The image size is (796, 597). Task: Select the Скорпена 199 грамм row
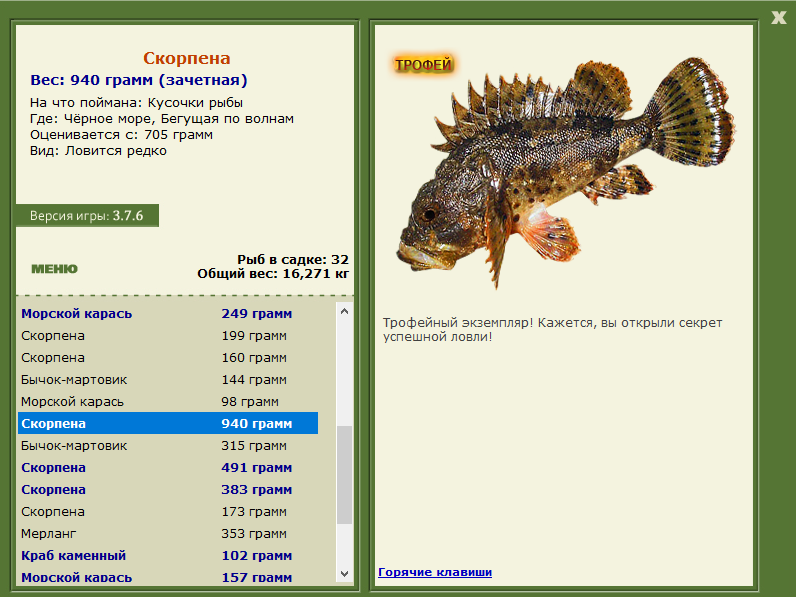click(x=167, y=335)
